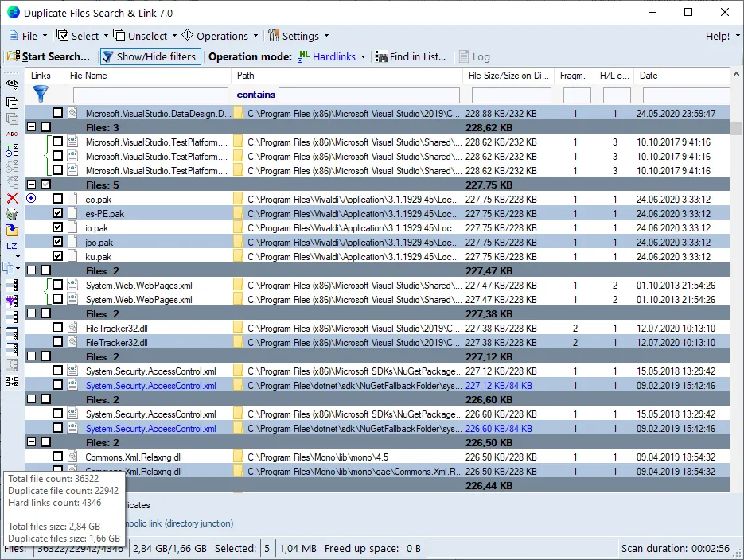Click the eye preview icon atop the sidebar
The width and height of the screenshot is (744, 560).
tap(10, 84)
